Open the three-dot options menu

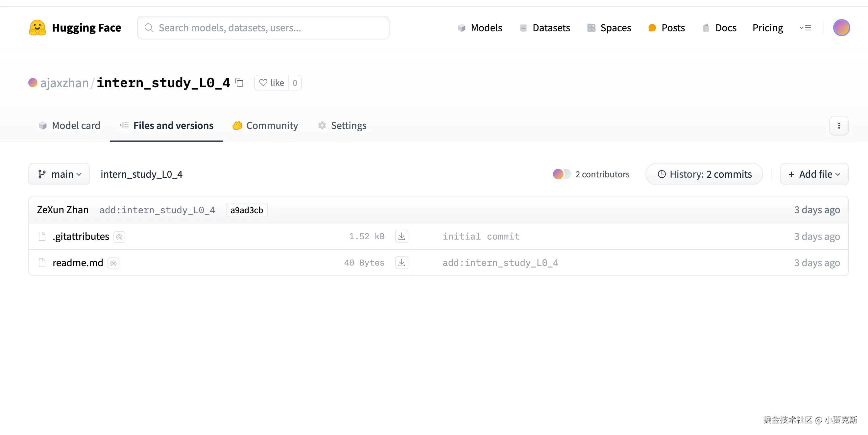click(839, 125)
